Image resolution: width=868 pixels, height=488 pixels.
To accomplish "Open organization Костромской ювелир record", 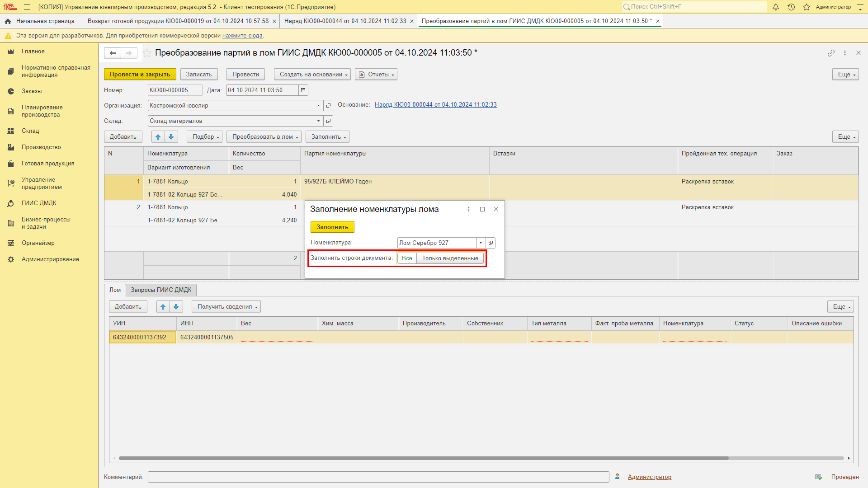I will [x=329, y=106].
